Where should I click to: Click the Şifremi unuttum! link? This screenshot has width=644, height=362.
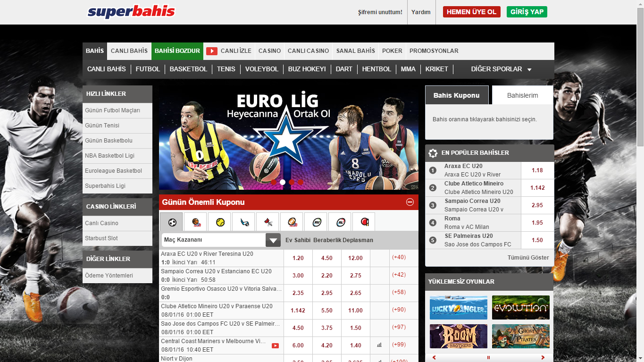(x=380, y=12)
